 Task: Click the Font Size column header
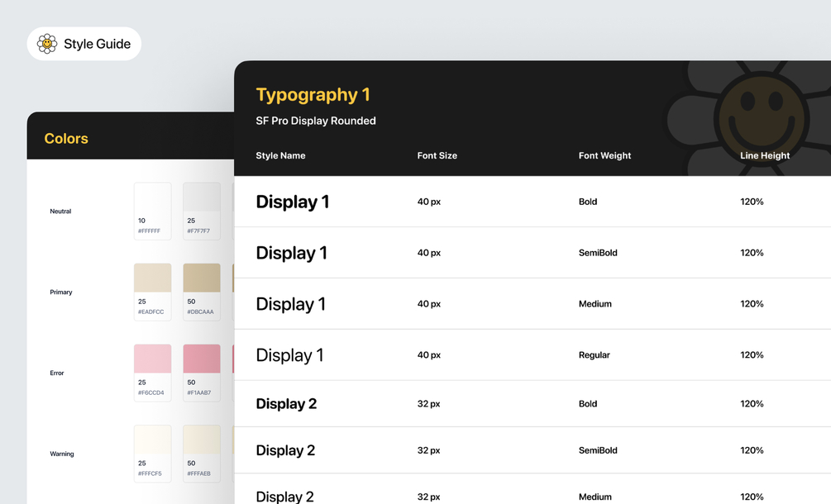coord(437,155)
